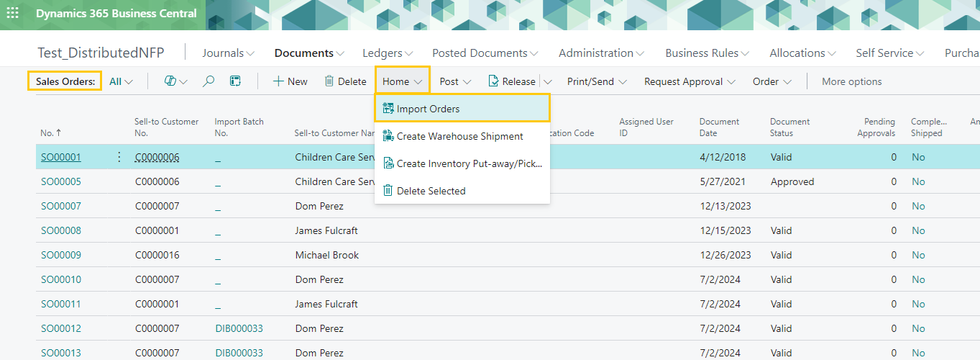Open the Order menu
Screen dimensions: 980x360
click(x=772, y=81)
